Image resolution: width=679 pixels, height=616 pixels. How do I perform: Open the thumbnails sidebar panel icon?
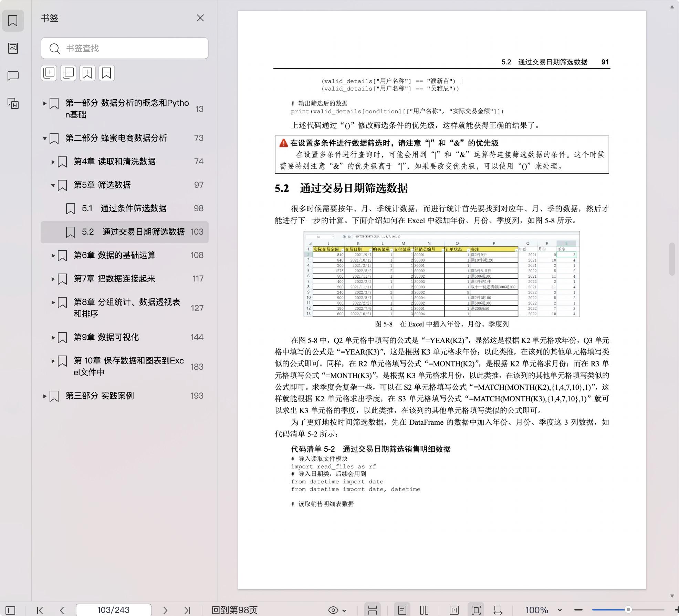[x=13, y=48]
